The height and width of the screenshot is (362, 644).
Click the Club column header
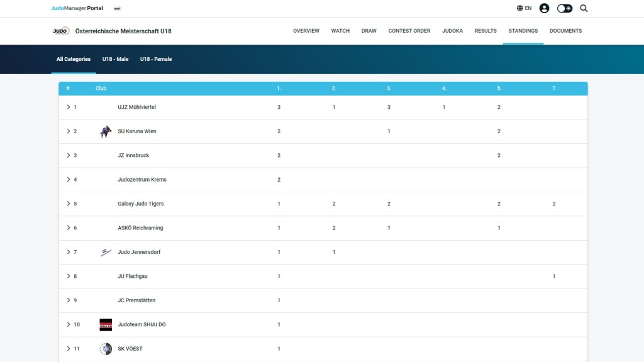[101, 89]
